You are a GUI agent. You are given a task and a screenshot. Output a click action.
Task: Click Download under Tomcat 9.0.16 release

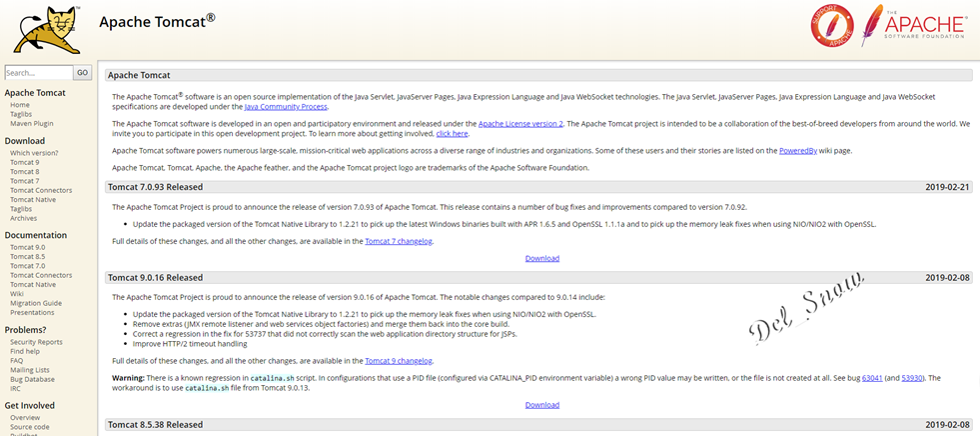coord(541,405)
